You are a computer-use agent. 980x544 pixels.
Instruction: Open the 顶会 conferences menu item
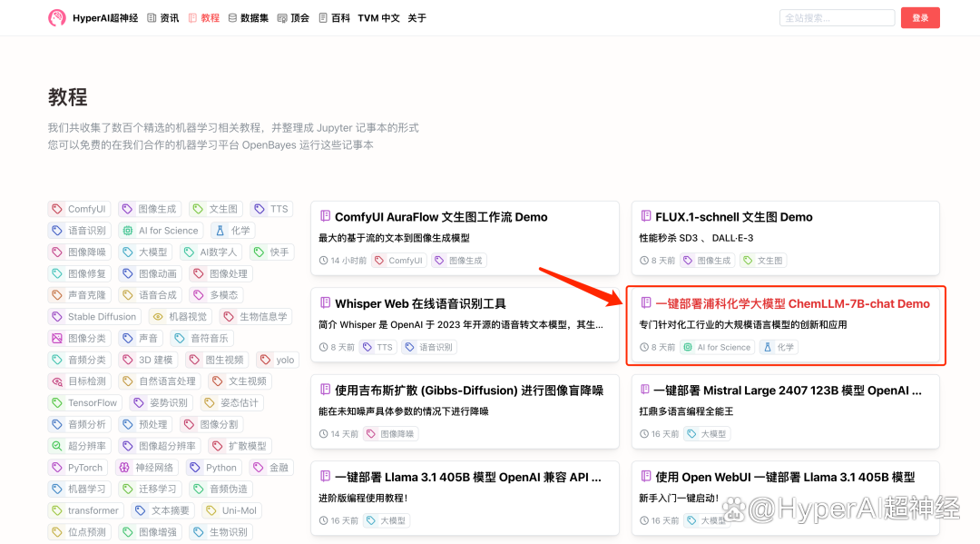(x=293, y=18)
